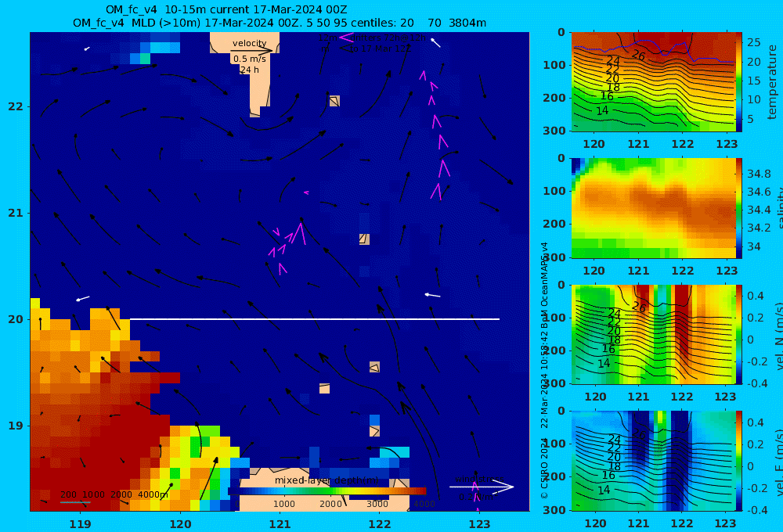Screen dimensions: 783x532
Task: Click the '0.5 m/s' velocity legend value
Action: (x=250, y=59)
